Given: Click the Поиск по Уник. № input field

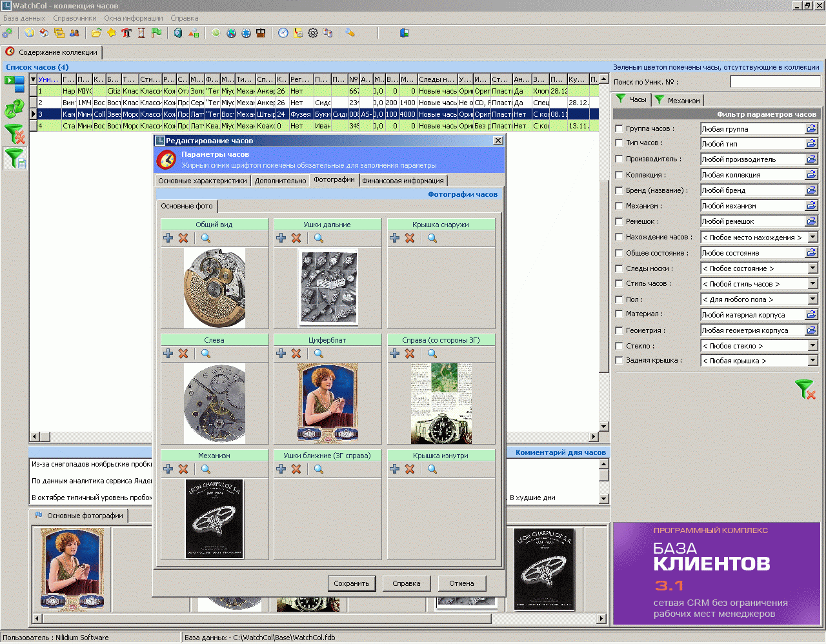Looking at the screenshot, I should (775, 82).
